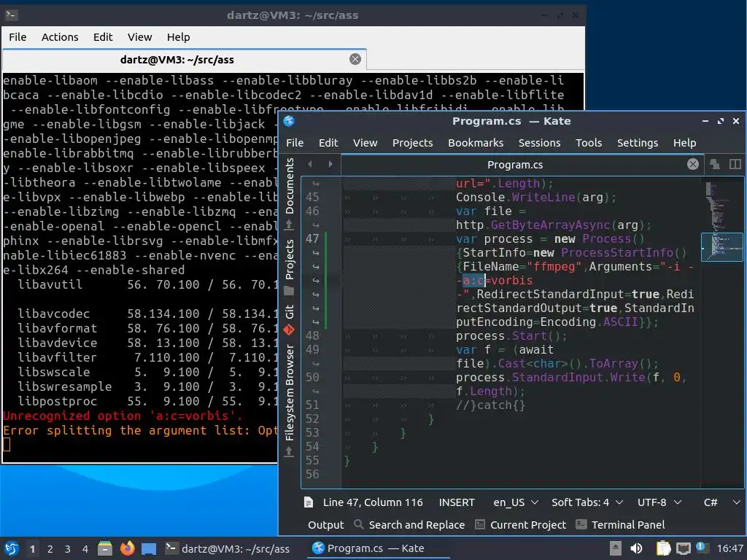
Task: Switch to virtual desktop 3
Action: [67, 549]
